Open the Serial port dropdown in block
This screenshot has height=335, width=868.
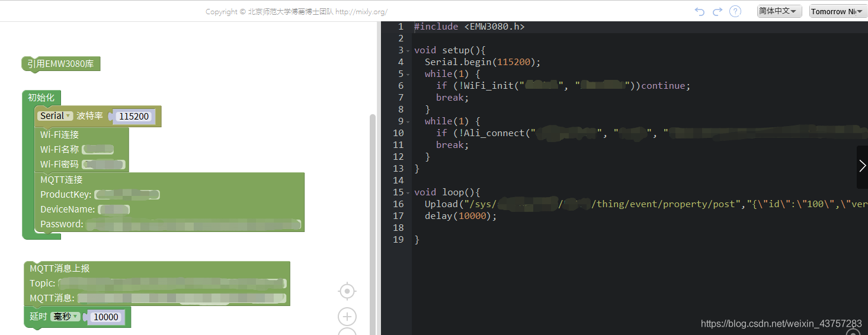(56, 116)
